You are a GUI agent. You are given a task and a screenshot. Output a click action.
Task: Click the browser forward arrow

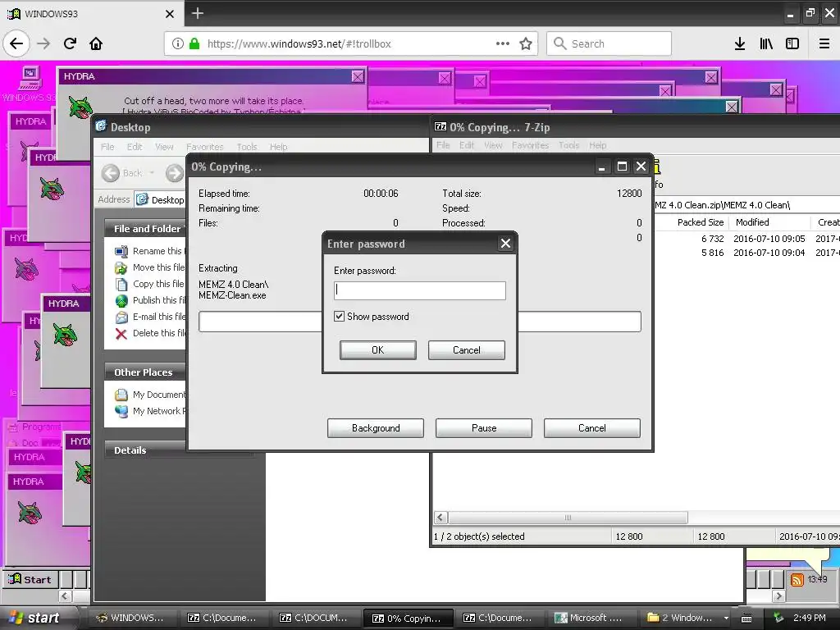click(x=43, y=43)
